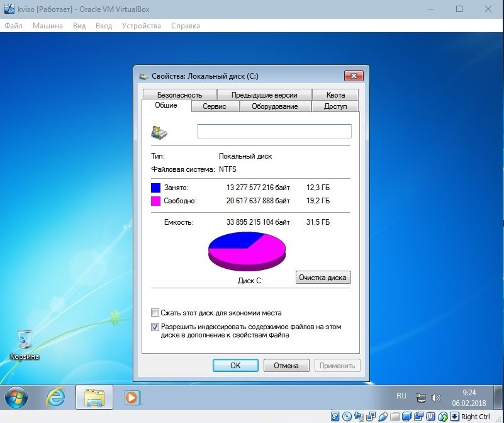Click the disk usage pie chart
Image resolution: width=504 pixels, height=423 pixels.
coord(247,252)
